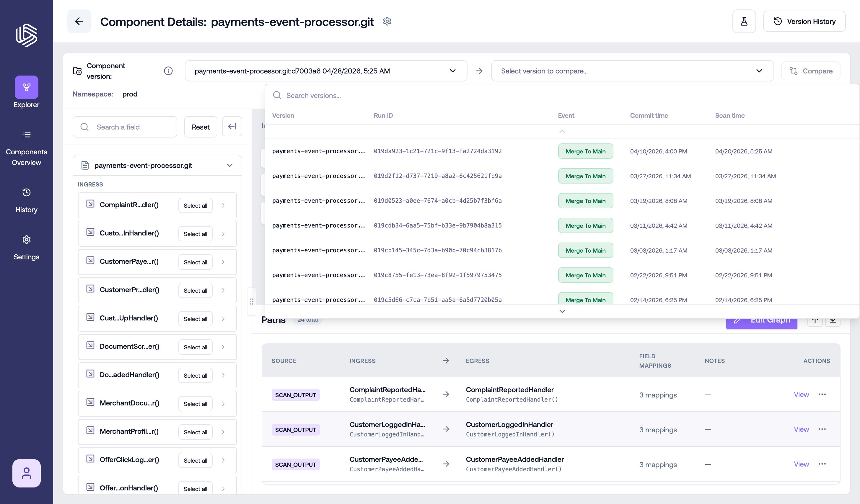Open more actions for ComplaintReportedHandler path
The height and width of the screenshot is (504, 860).
[x=822, y=394]
